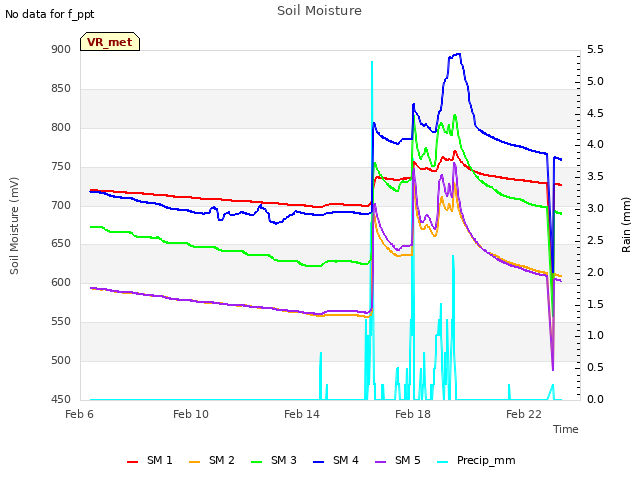Click the Feb 10 x-axis label
The width and height of the screenshot is (640, 480).
191,414
